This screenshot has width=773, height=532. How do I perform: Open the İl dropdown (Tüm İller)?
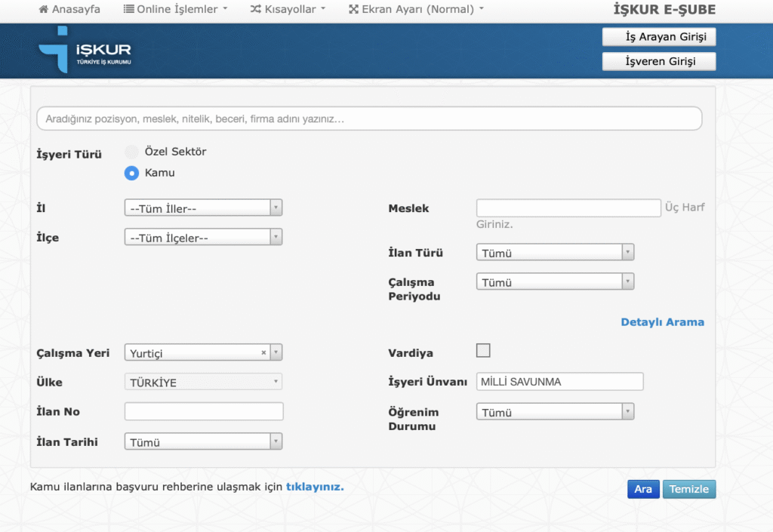tap(203, 208)
